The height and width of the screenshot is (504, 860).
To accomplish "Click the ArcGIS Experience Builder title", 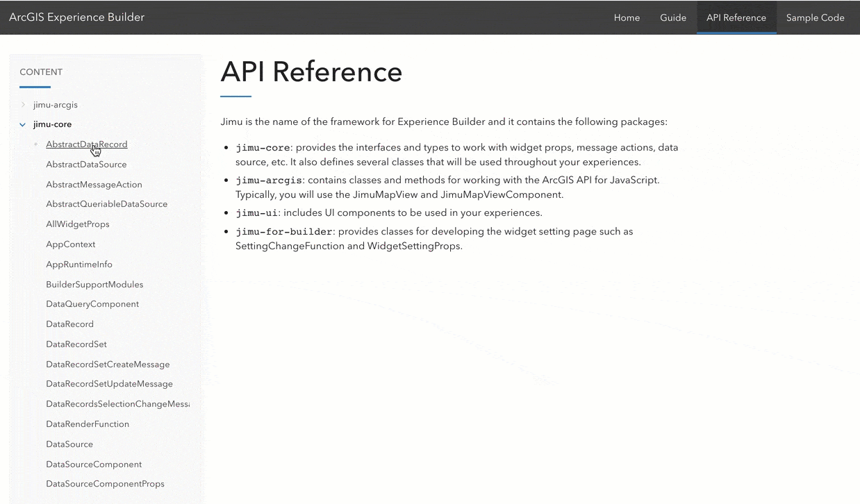I will (76, 17).
